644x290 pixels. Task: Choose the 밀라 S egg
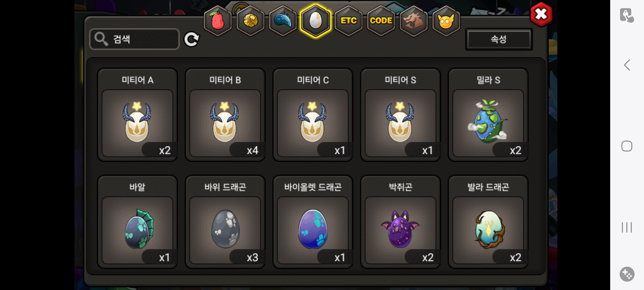488,115
